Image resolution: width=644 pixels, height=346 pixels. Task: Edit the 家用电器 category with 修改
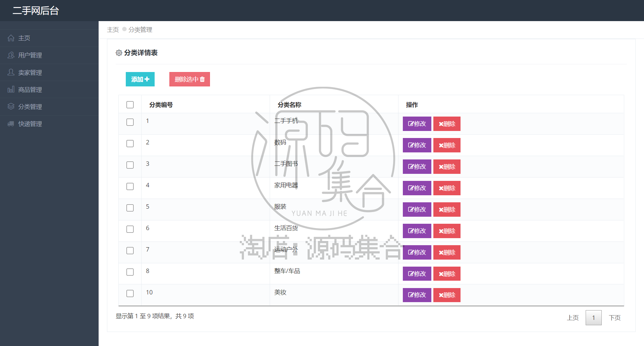click(x=417, y=188)
